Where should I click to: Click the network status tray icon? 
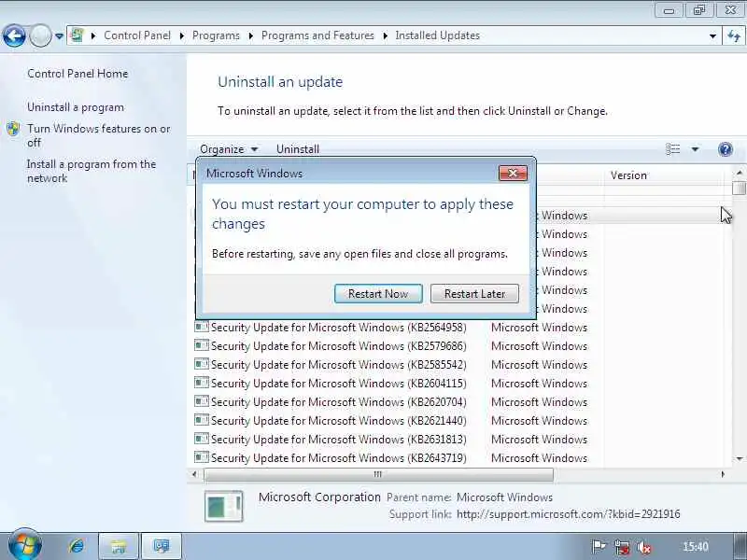pos(621,547)
